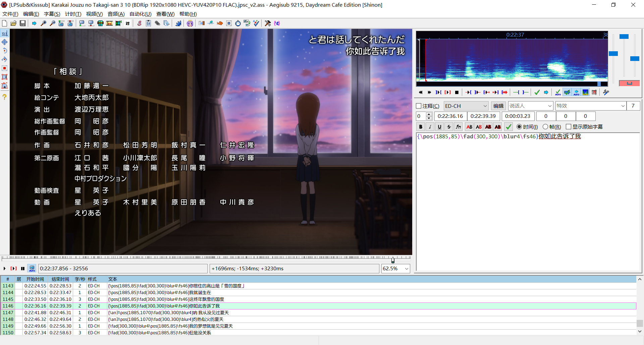Commit audio changes green checkmark
The height and width of the screenshot is (345, 644).
pos(537,92)
